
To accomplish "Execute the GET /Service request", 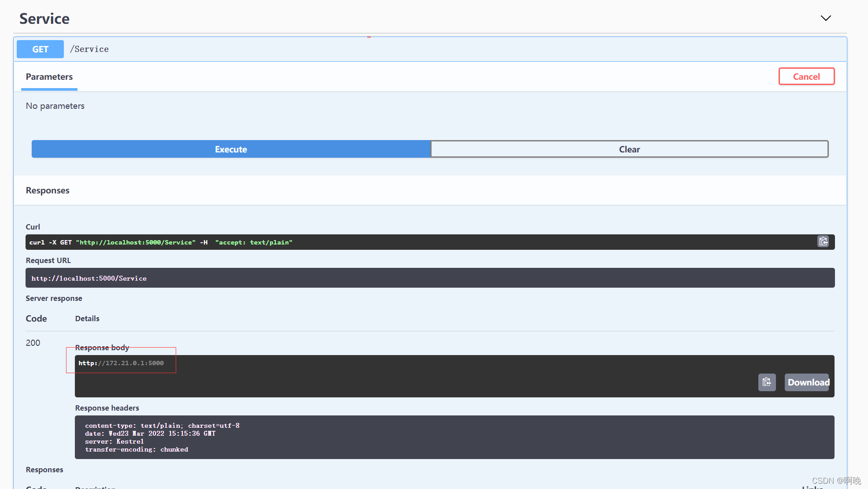I will pos(231,149).
